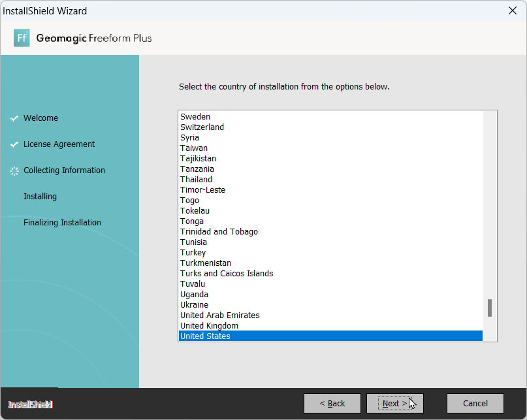
Task: Choose Switzerland from the country list
Action: click(x=202, y=127)
